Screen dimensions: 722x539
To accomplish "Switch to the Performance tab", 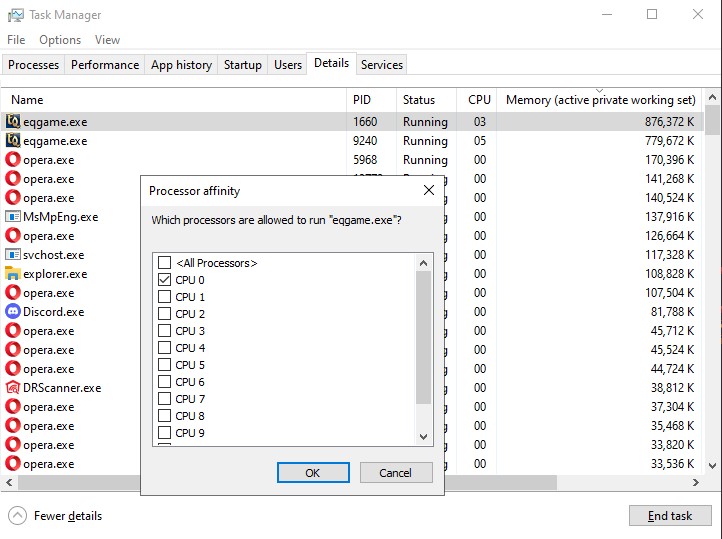I will click(x=105, y=65).
